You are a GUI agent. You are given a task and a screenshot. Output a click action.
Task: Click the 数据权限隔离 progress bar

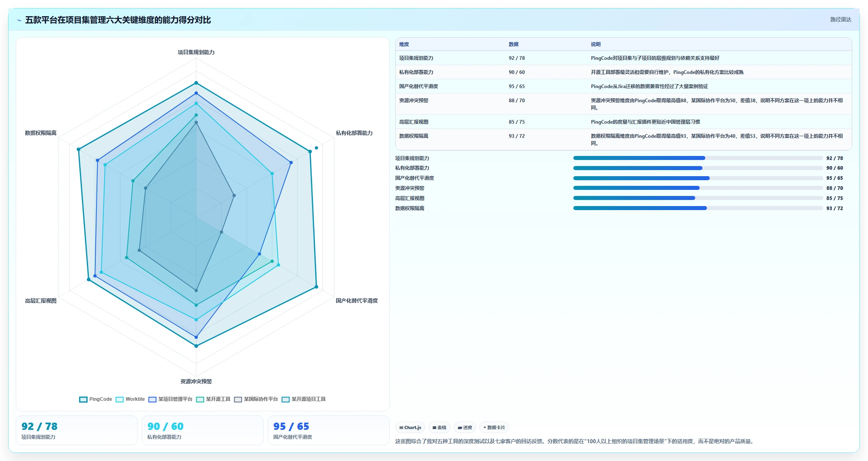click(x=698, y=208)
